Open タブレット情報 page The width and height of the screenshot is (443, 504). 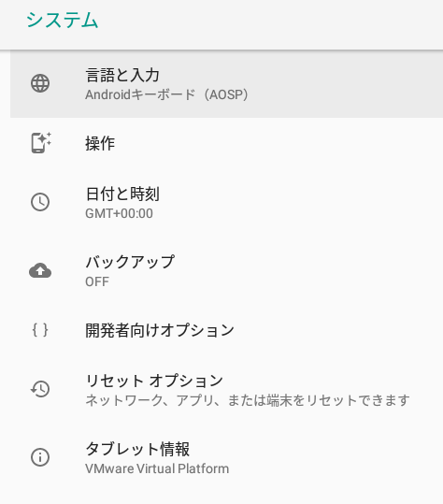(226, 458)
